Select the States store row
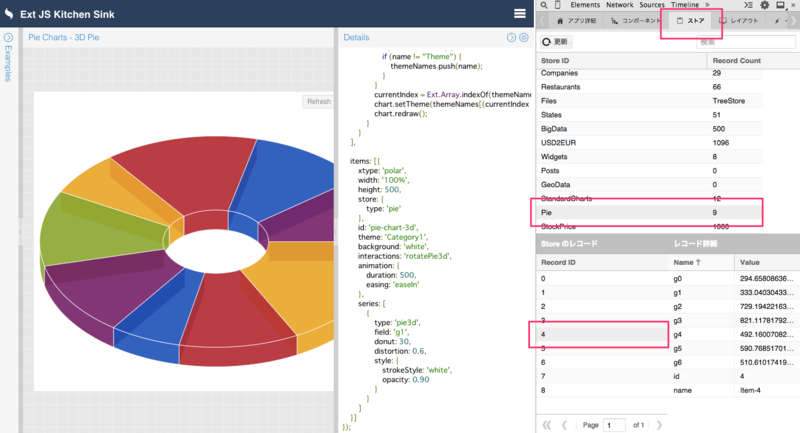This screenshot has height=433, width=800. (x=649, y=115)
